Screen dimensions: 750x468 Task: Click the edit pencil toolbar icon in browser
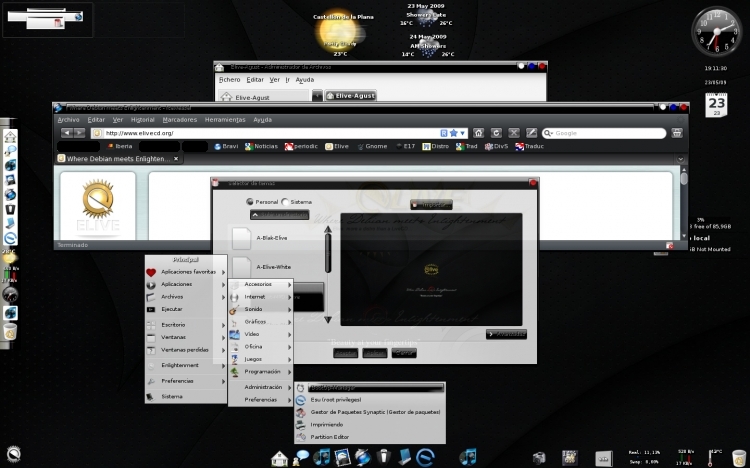tap(531, 133)
